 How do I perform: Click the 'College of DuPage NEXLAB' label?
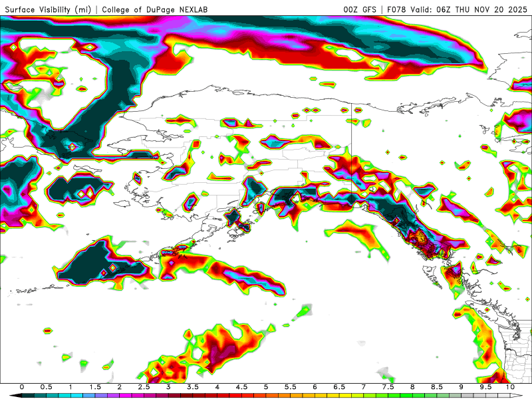pos(155,9)
